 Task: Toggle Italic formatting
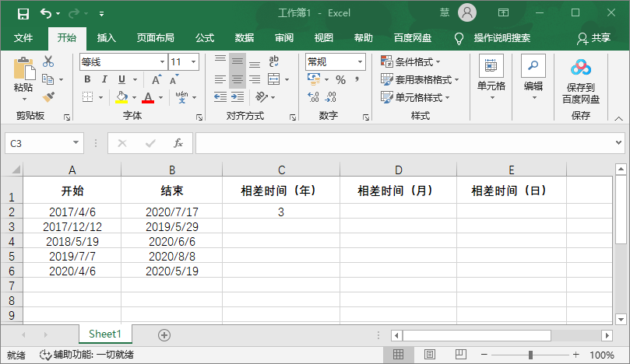click(105, 79)
